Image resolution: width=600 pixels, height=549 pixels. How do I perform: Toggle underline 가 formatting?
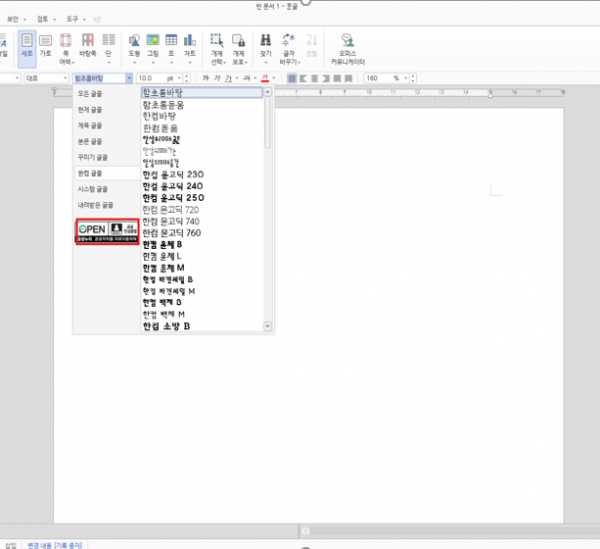(228, 78)
